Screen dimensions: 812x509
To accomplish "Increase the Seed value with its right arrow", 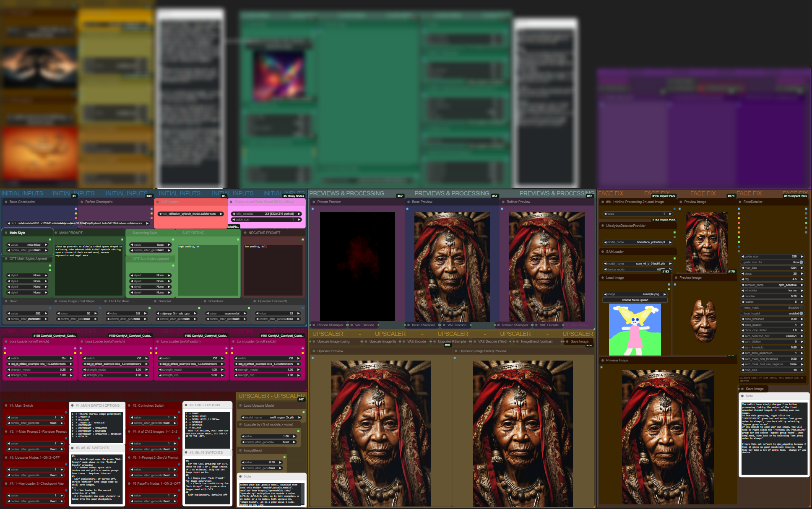I will pyautogui.click(x=46, y=313).
